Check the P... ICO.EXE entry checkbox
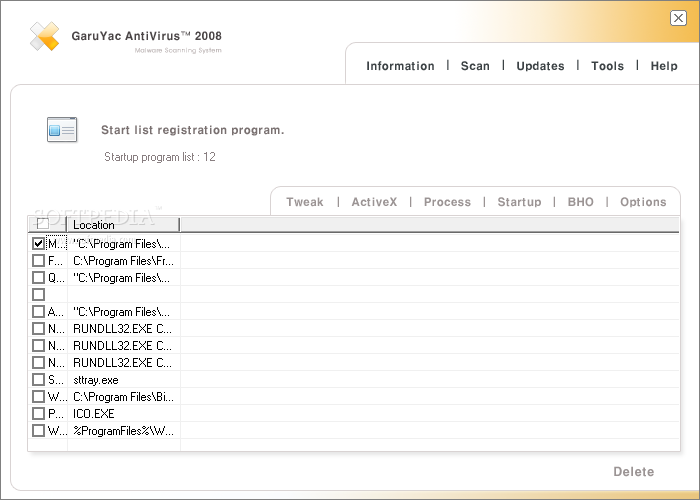 pyautogui.click(x=38, y=413)
